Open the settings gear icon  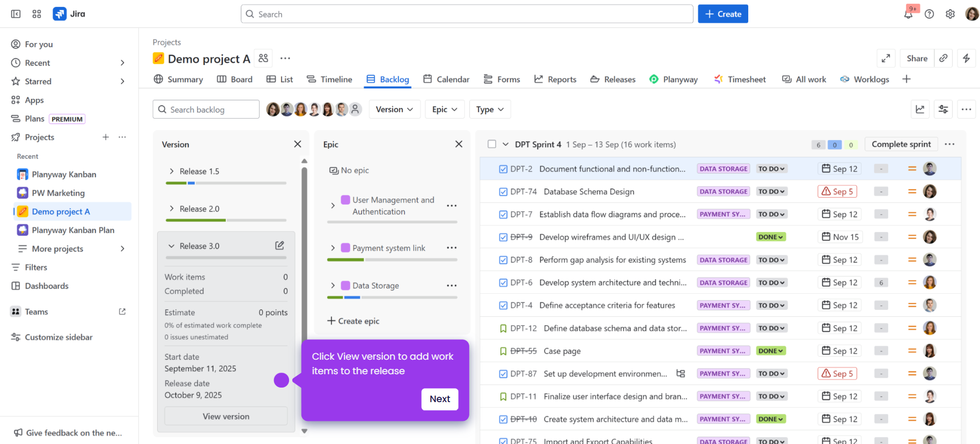click(950, 14)
